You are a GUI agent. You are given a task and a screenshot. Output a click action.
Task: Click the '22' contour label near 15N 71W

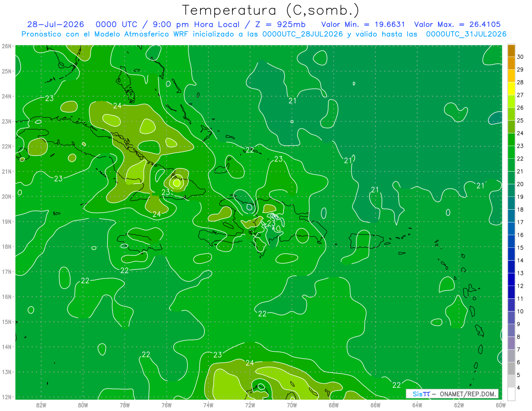click(x=262, y=313)
